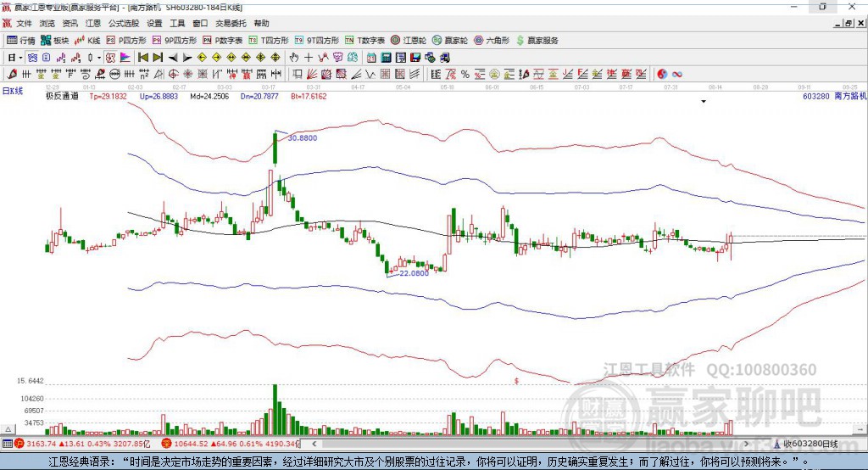This screenshot has width=868, height=470.
Task: Click the Bt=17.6162 value
Action: [309, 96]
